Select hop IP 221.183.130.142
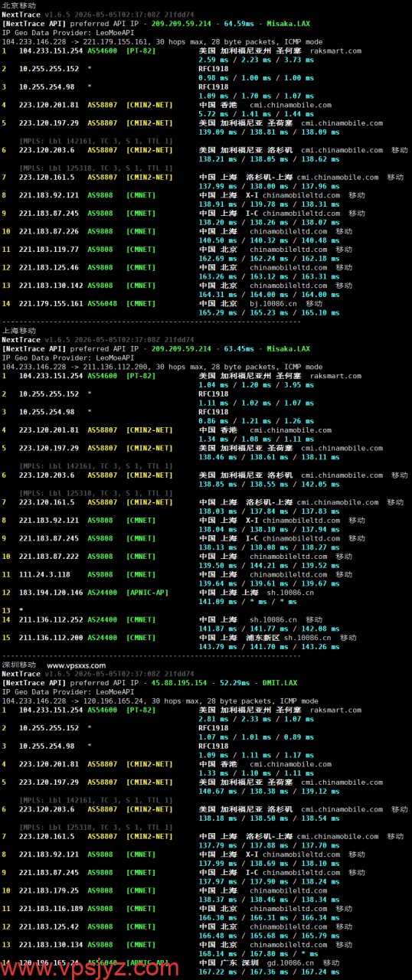 point(51,286)
